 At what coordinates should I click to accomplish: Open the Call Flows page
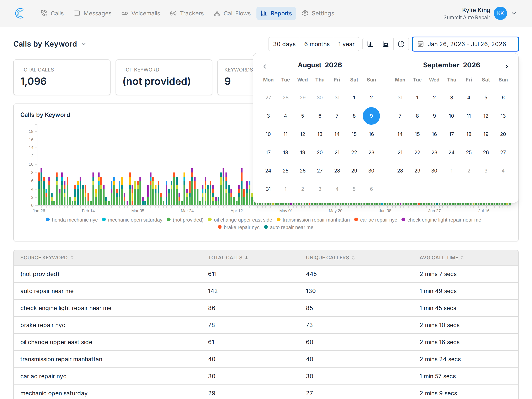click(x=232, y=13)
